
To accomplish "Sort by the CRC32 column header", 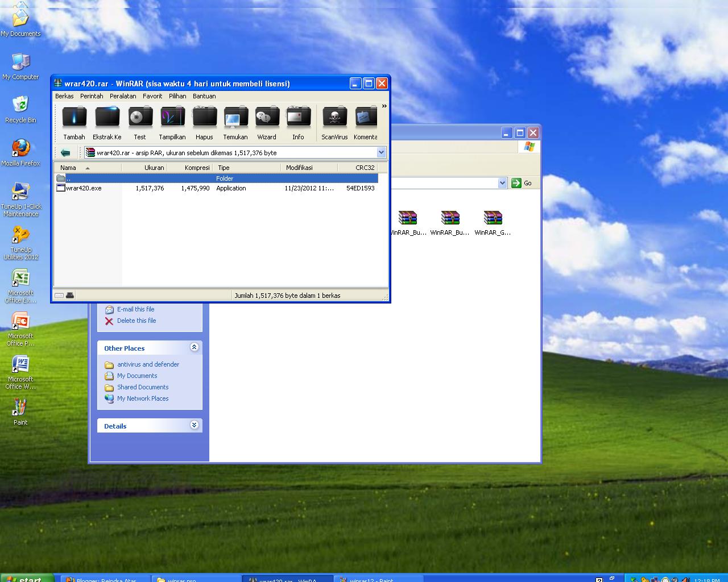I will (358, 168).
